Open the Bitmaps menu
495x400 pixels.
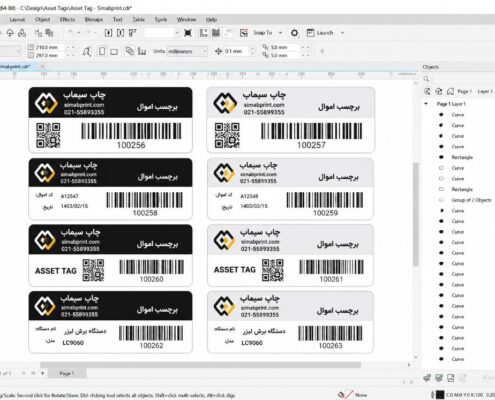pyautogui.click(x=94, y=20)
